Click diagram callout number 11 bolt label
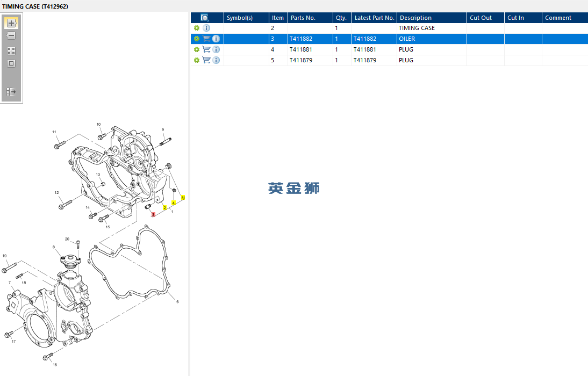 [54, 132]
